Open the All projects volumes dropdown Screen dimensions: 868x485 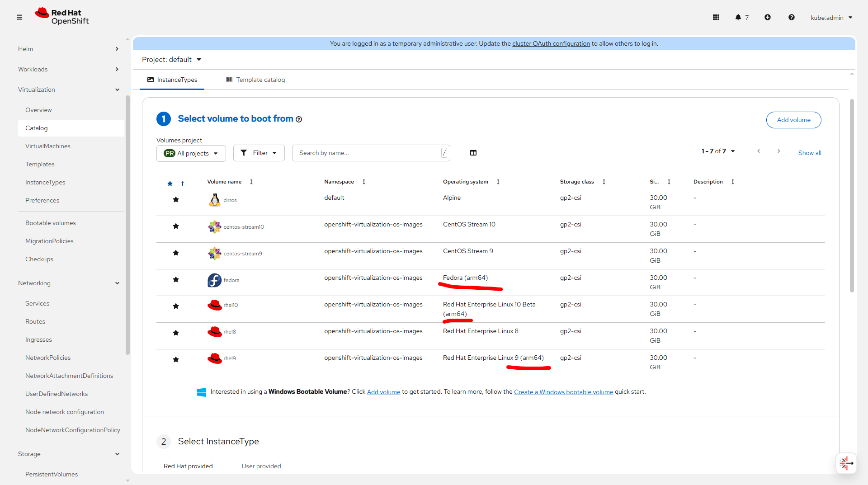click(x=191, y=153)
